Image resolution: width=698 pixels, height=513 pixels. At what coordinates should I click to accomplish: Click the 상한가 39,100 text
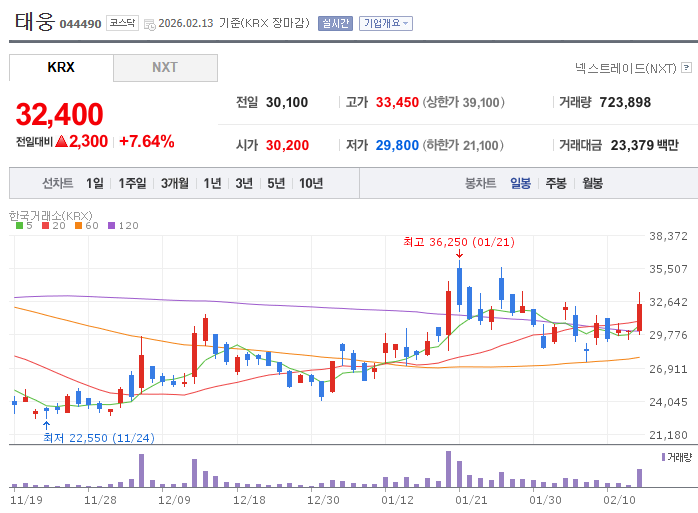click(463, 102)
